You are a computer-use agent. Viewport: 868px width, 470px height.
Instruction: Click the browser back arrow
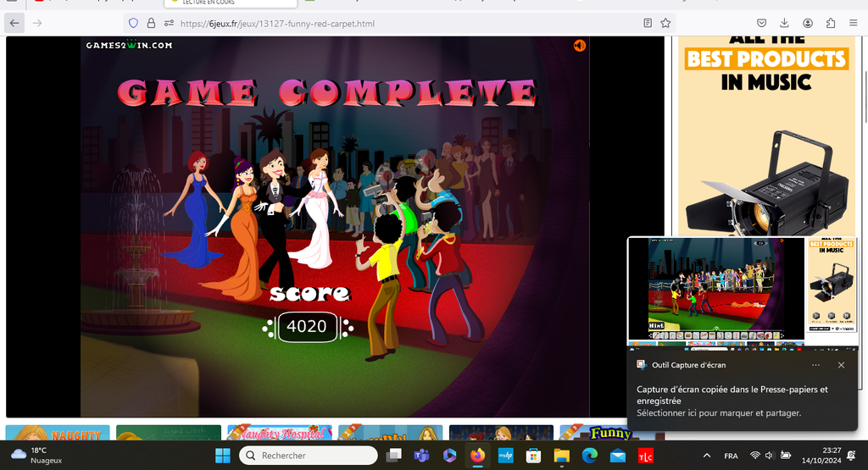point(14,23)
